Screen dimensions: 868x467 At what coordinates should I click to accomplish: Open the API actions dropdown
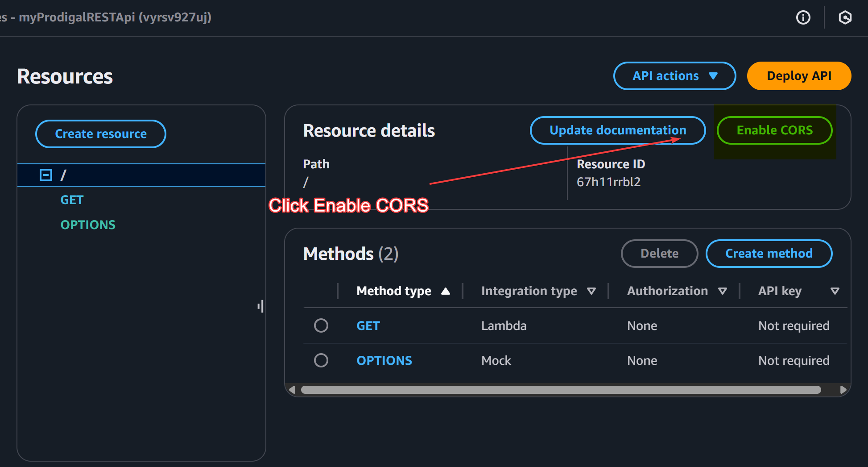(x=674, y=76)
